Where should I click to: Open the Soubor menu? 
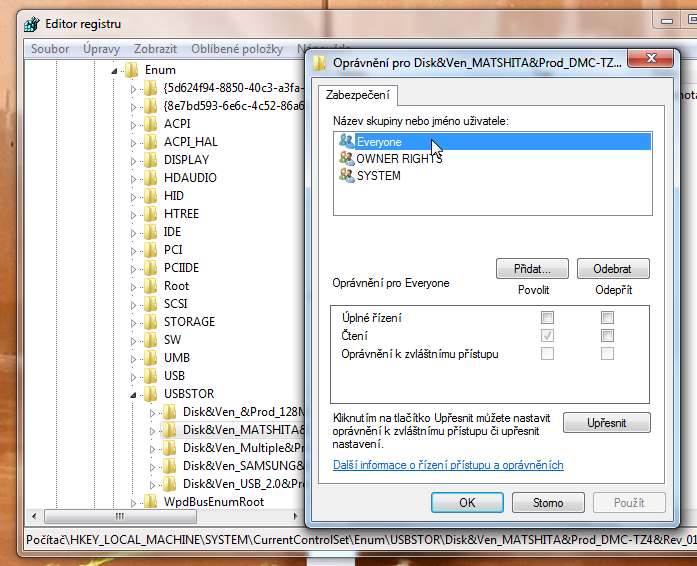click(50, 49)
